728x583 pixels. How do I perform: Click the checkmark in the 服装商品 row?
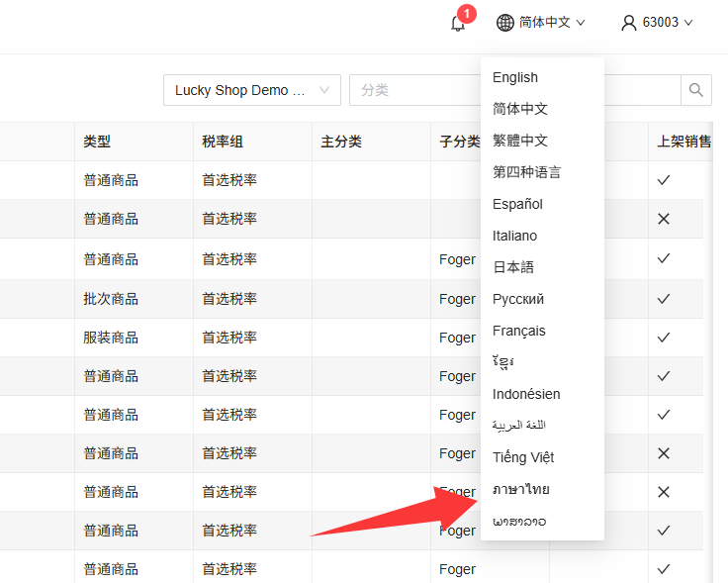point(664,338)
